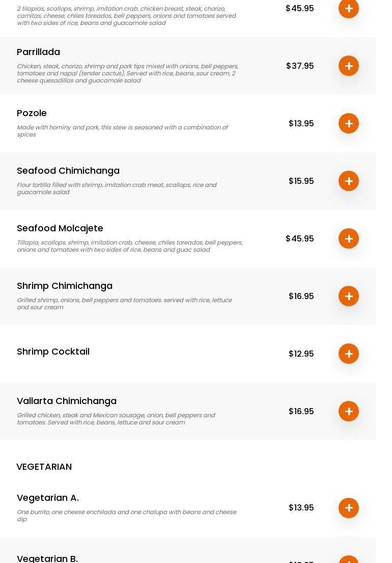Click the Vegetarian A. item name
This screenshot has height=563, width=392.
coord(48,498)
